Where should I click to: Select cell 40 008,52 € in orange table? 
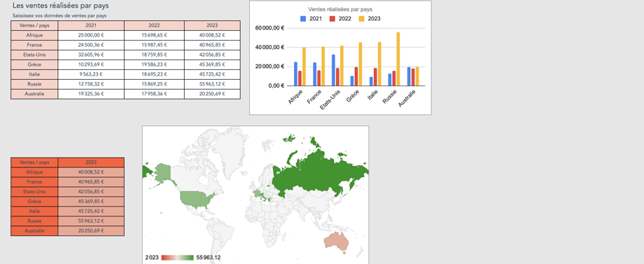(x=91, y=172)
